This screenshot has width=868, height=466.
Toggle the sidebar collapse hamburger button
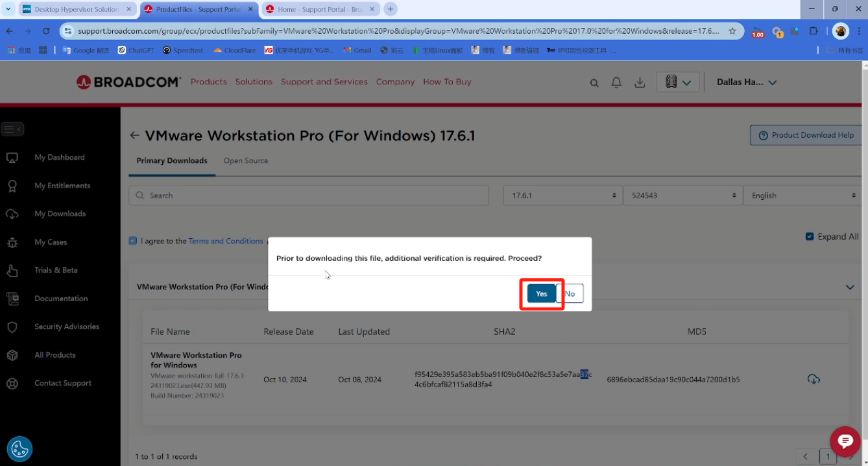(12, 129)
